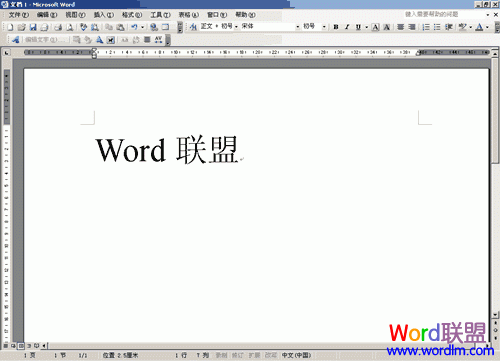Click the Open file folder icon
This screenshot has width=500, height=361.
pyautogui.click(x=21, y=27)
